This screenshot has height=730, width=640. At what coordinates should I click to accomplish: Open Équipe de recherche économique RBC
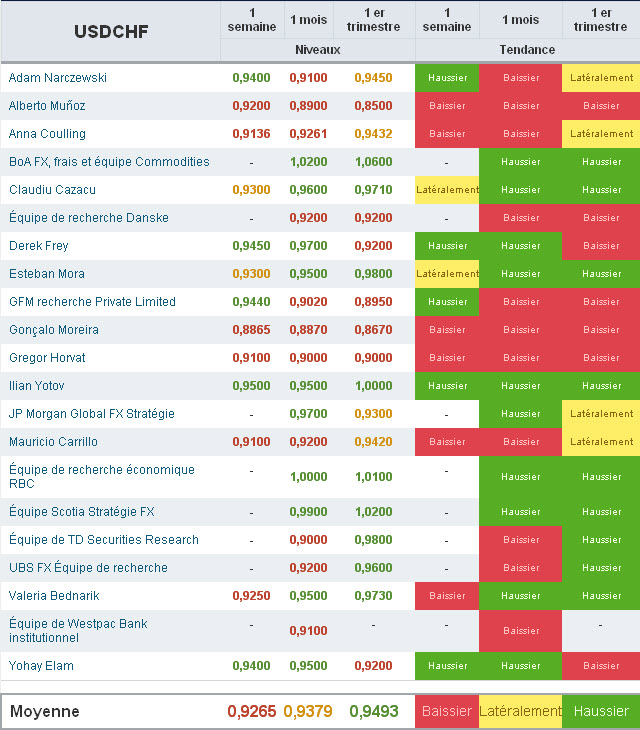pos(101,476)
